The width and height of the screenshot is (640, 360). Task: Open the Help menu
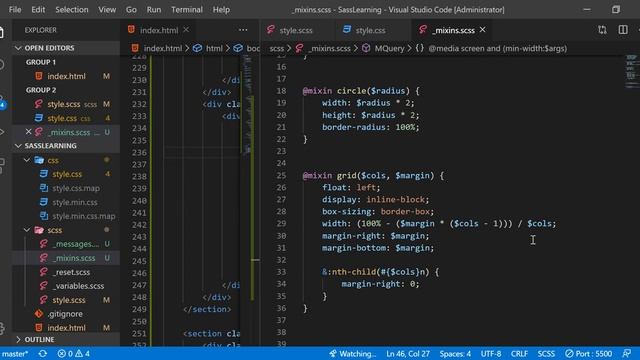[221, 9]
